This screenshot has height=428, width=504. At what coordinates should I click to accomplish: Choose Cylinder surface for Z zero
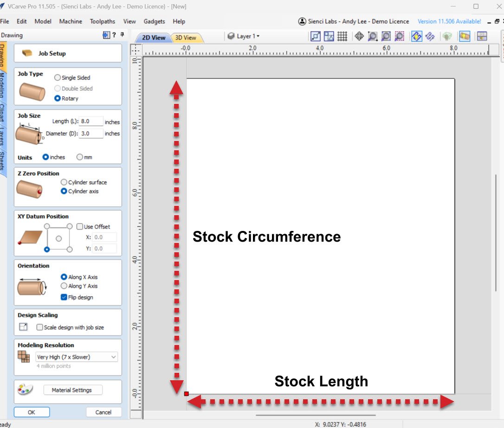click(64, 182)
